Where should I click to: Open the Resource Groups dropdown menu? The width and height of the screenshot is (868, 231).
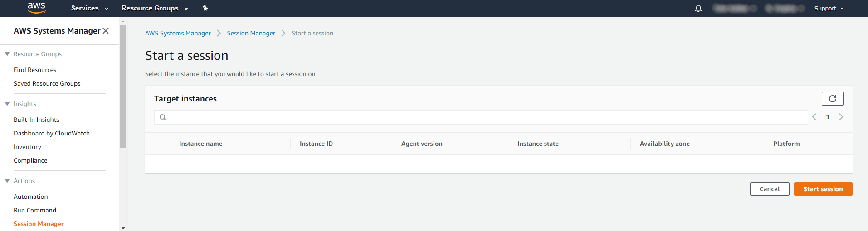(x=155, y=8)
